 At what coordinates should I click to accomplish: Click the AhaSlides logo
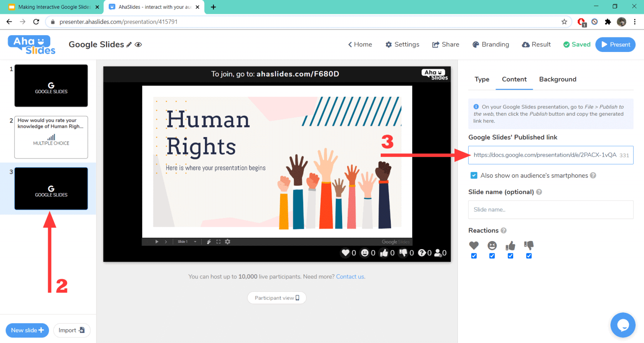point(31,44)
